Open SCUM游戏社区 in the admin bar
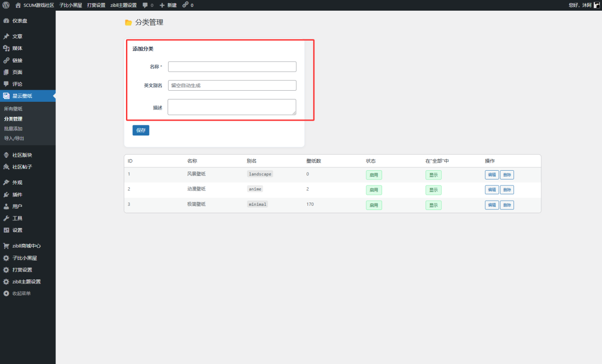The width and height of the screenshot is (602, 364). [39, 5]
